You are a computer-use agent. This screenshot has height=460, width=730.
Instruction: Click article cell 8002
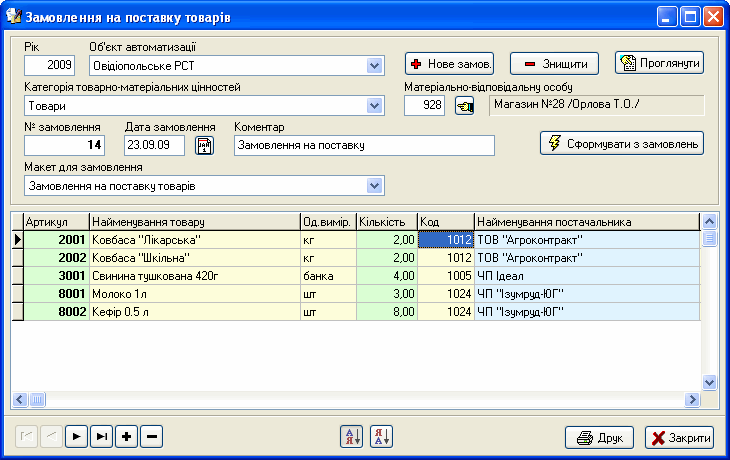56,311
